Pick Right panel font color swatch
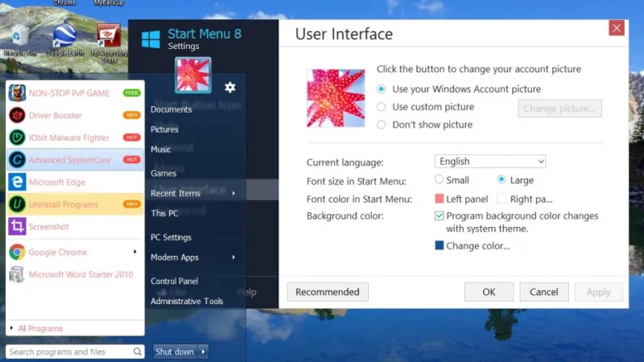 coord(502,199)
